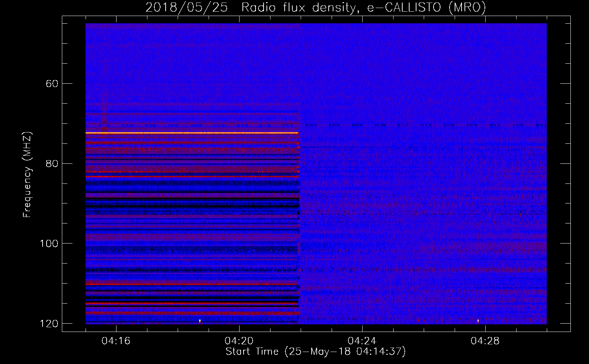Click the bright yellow emission band near 72 MHz
The height and width of the screenshot is (364, 589).
pos(192,133)
